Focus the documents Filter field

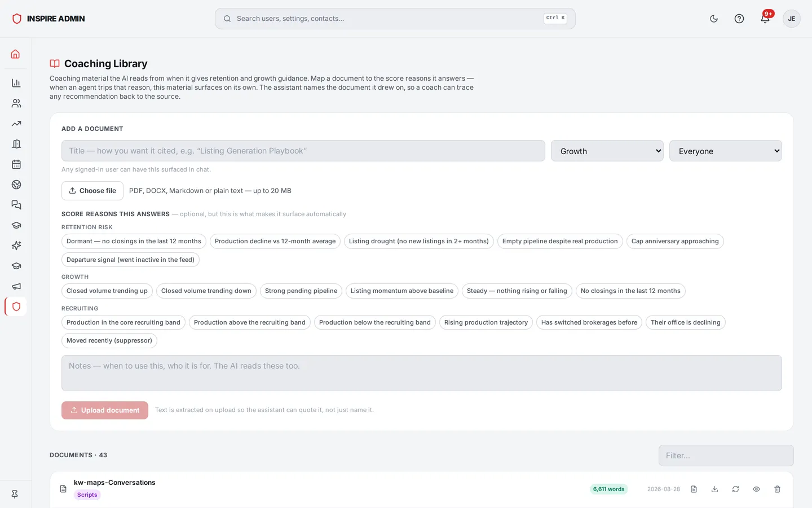[726, 456]
